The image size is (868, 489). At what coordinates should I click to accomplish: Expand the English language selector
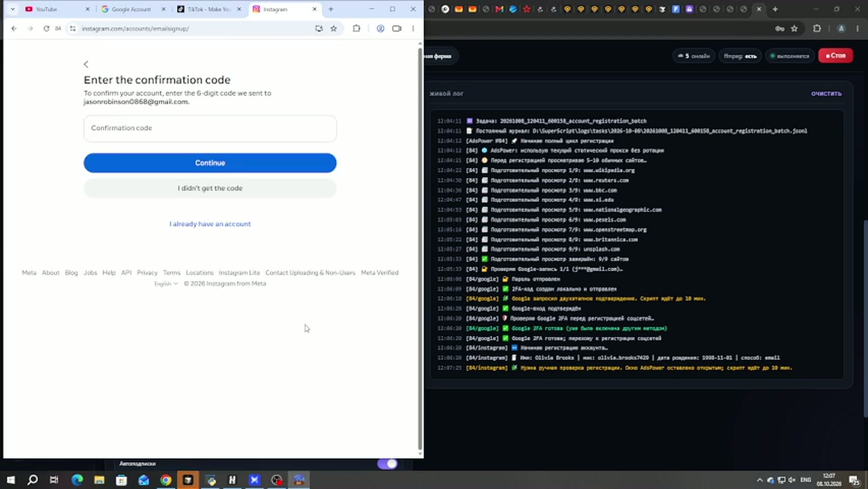pos(166,284)
